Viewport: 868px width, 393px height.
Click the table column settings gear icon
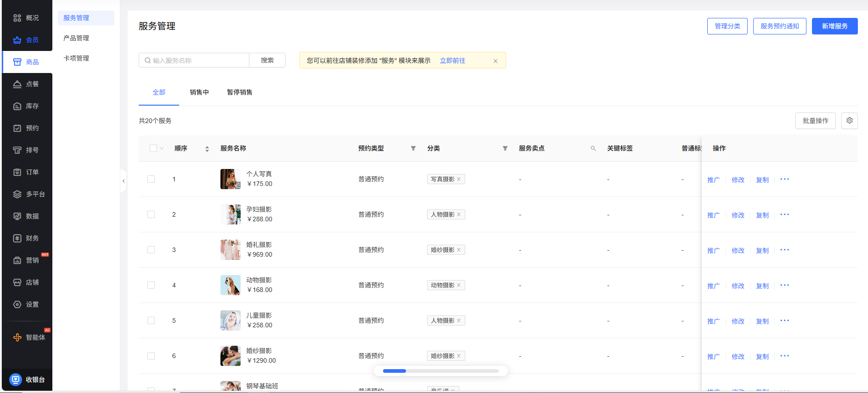point(850,121)
